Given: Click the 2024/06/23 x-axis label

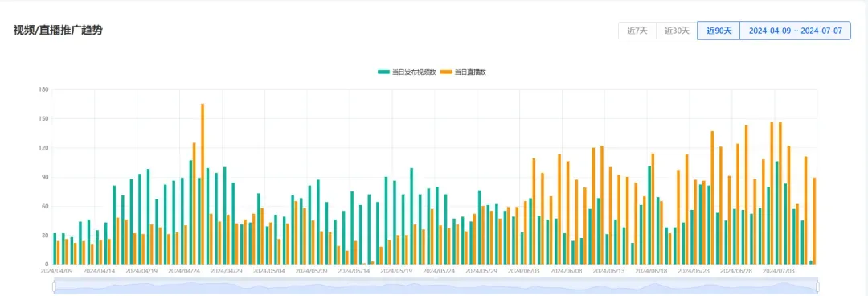Looking at the screenshot, I should click(x=694, y=271).
